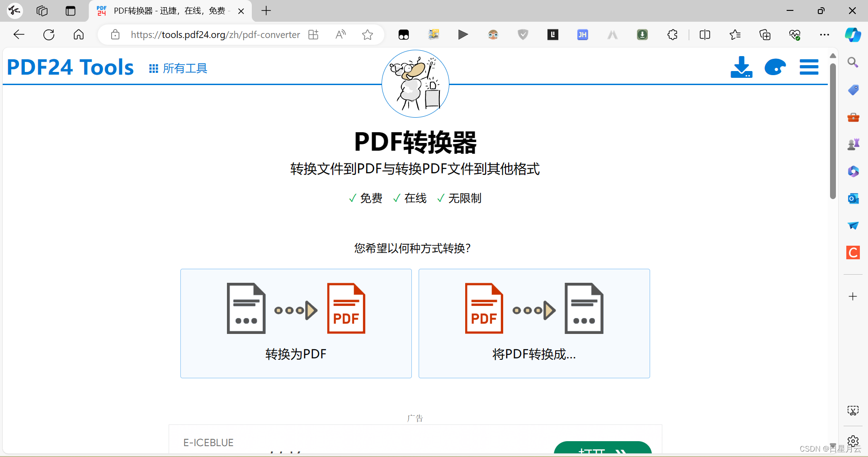Open sidebar Tools briefcase icon

pyautogui.click(x=853, y=117)
